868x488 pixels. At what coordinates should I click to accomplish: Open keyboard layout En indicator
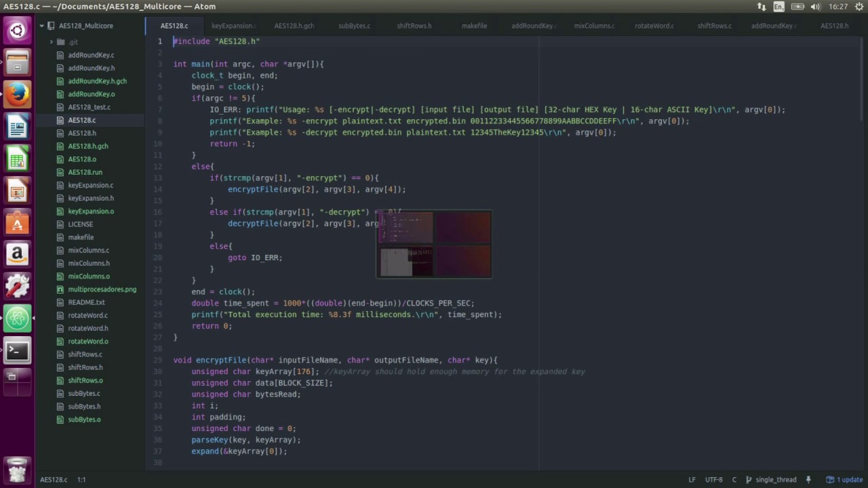[778, 7]
